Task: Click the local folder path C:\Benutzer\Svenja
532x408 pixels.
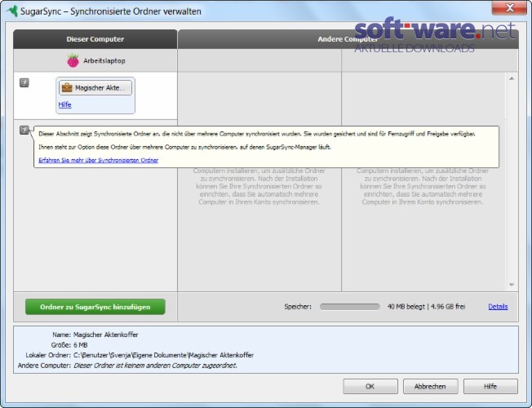Action: (x=163, y=355)
